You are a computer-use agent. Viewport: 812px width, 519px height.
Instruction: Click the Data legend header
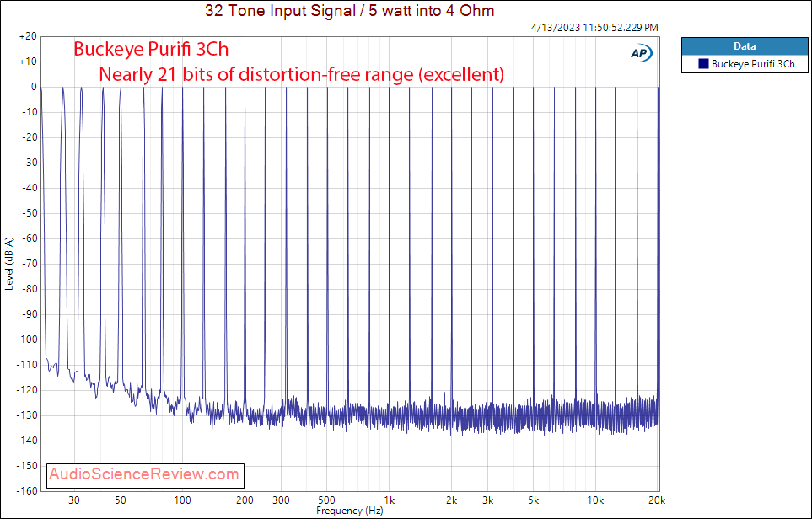tap(745, 46)
